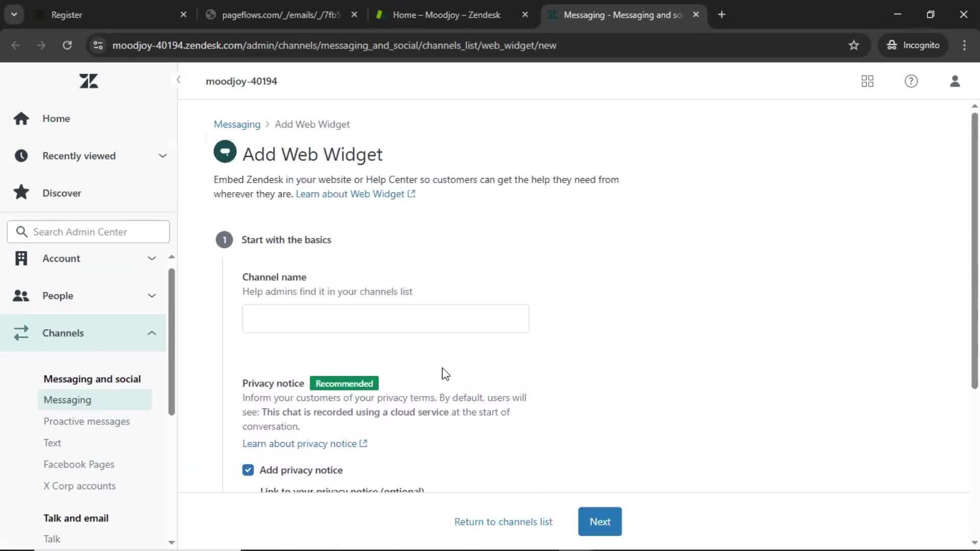Click the search magnifier icon
The image size is (980, 551).
[x=21, y=232]
